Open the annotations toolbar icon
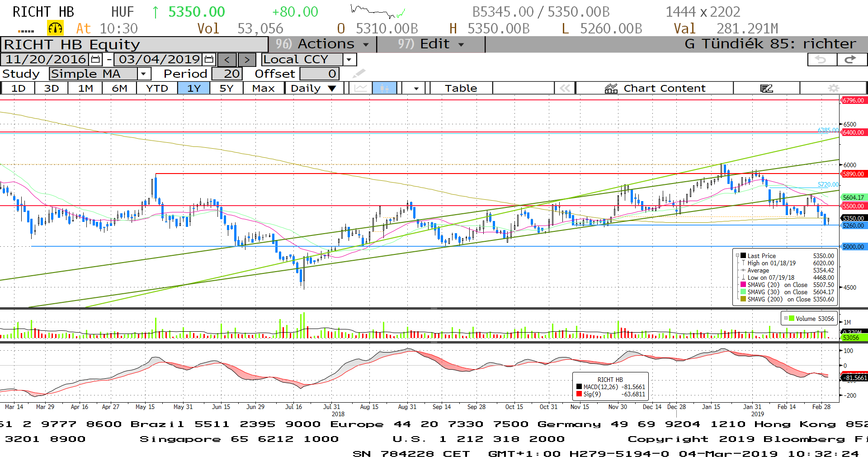 coord(767,88)
